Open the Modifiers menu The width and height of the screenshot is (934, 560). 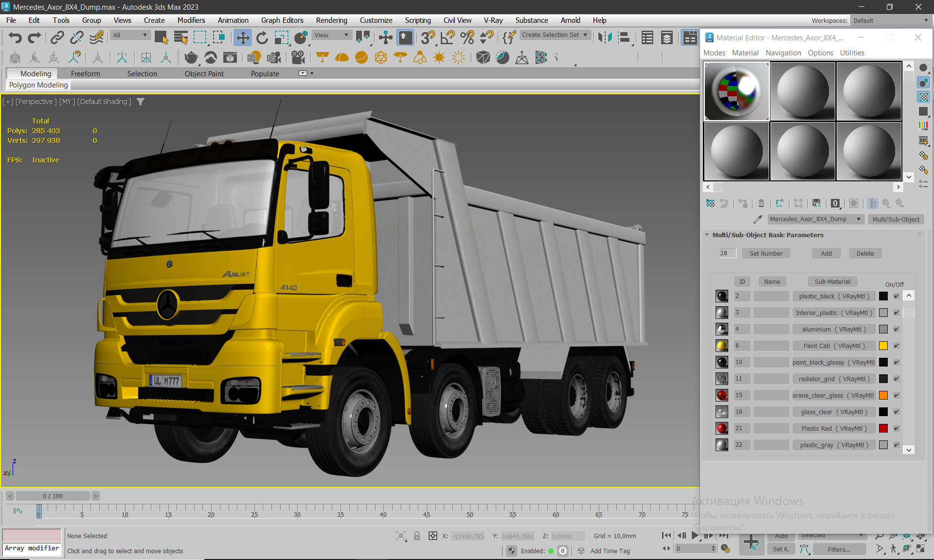tap(191, 20)
